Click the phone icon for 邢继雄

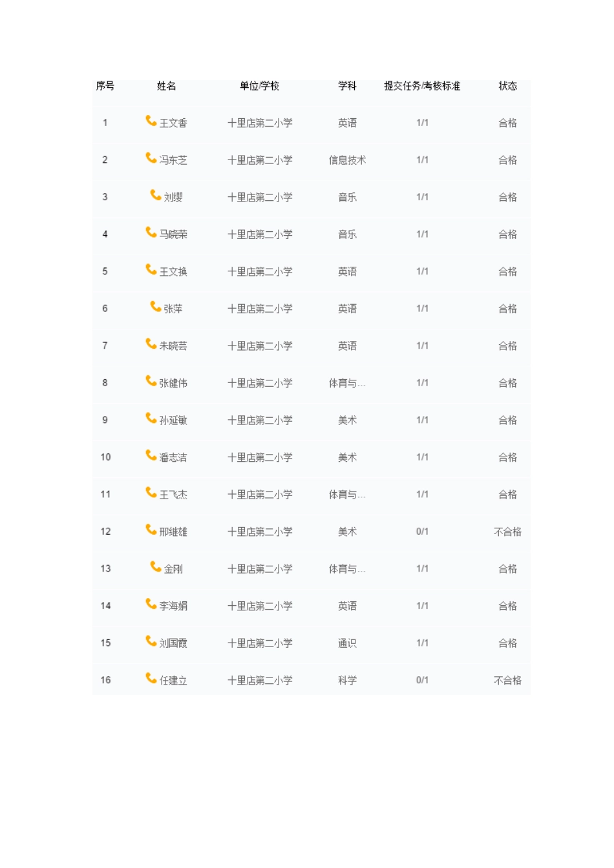click(x=151, y=530)
